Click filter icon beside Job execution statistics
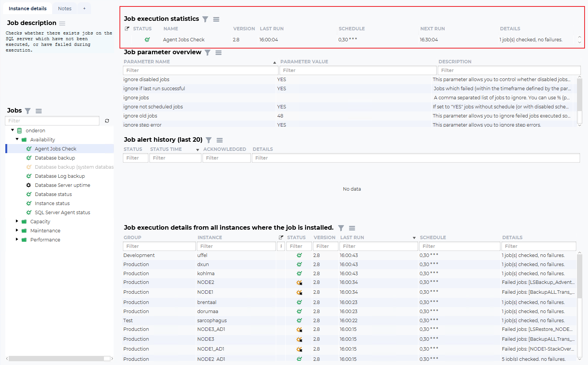This screenshot has width=588, height=365. coord(205,19)
